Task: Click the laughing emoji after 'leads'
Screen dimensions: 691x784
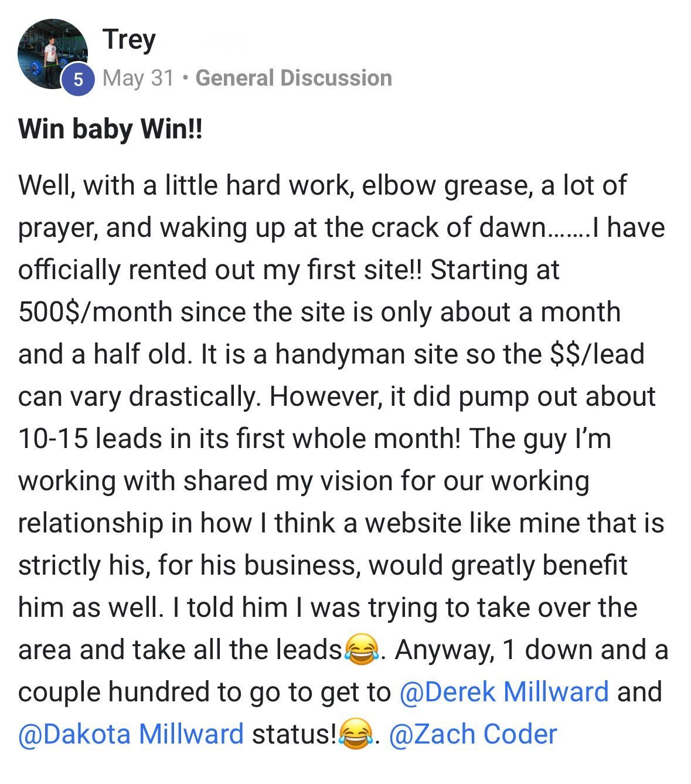Action: pos(362,650)
